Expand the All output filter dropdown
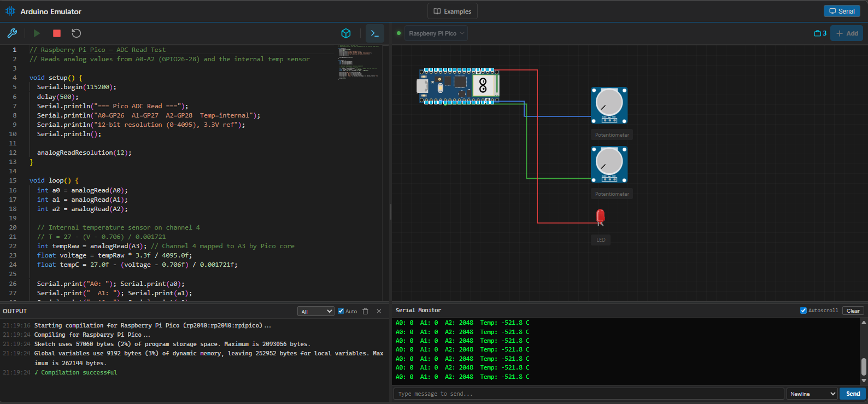This screenshot has height=404, width=868. click(x=316, y=311)
